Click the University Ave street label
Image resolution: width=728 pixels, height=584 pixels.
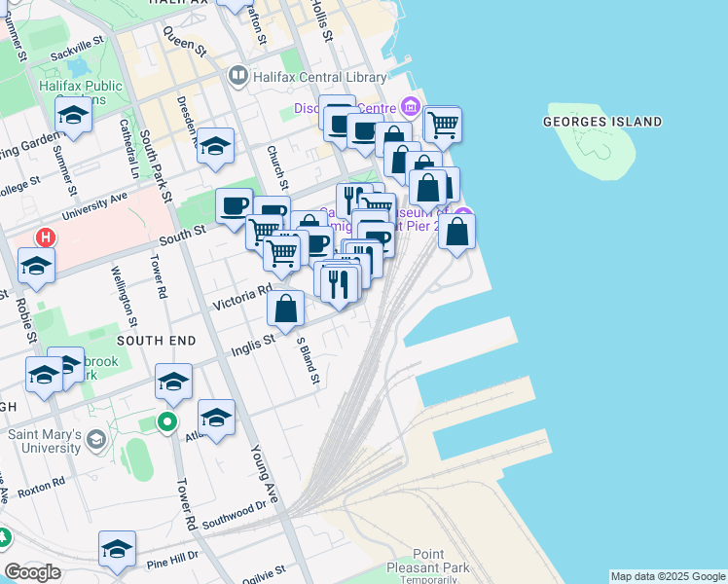tap(94, 206)
